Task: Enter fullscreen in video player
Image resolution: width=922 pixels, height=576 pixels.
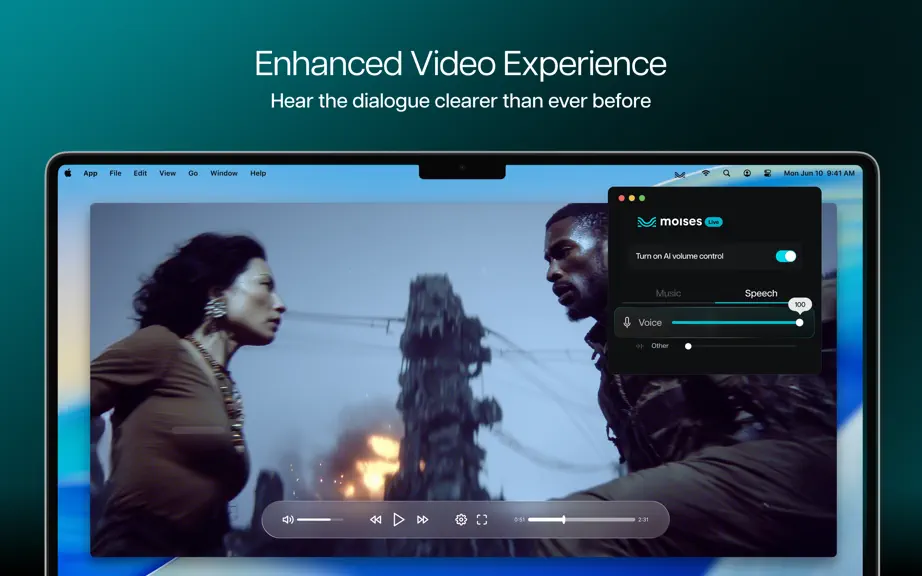Action: pyautogui.click(x=482, y=520)
